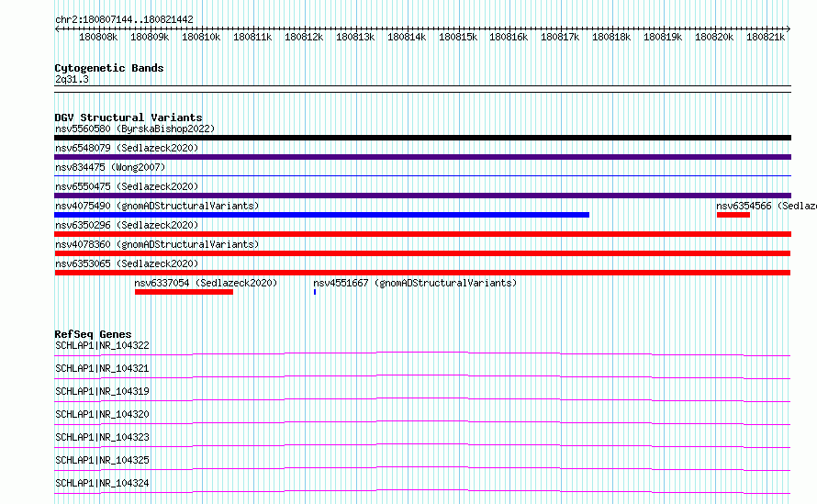Click the 180813k ruler tick label
The image size is (817, 504).
coord(355,38)
